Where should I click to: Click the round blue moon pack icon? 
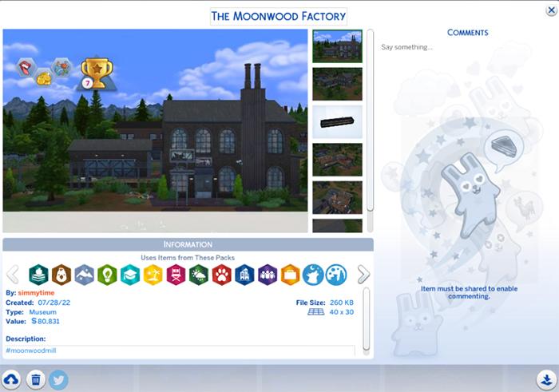click(x=336, y=275)
